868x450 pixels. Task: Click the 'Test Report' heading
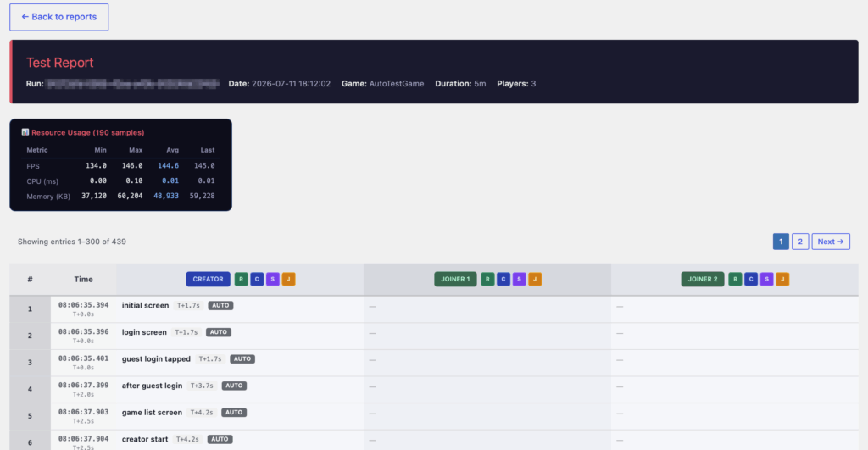coord(60,63)
